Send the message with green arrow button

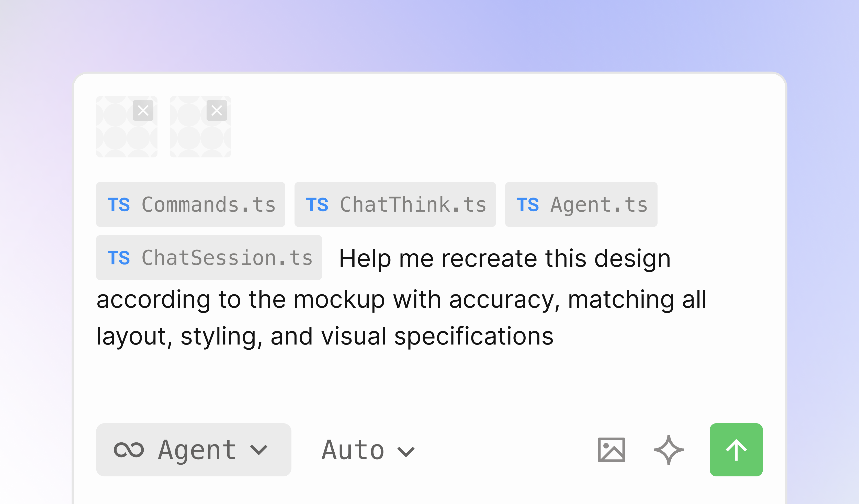click(x=736, y=450)
